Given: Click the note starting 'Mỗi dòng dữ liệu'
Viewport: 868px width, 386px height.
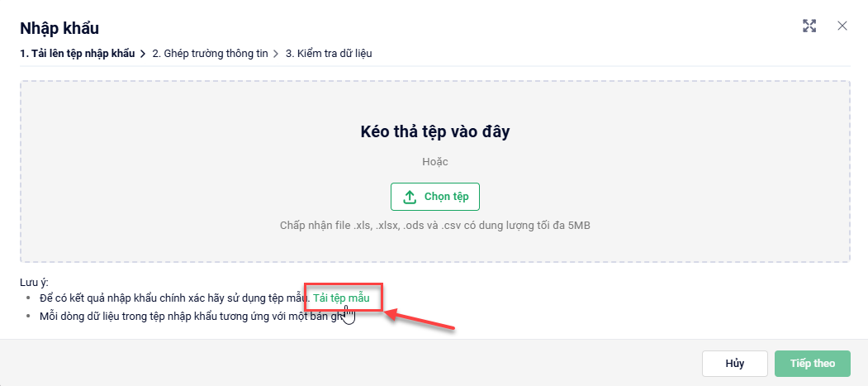Looking at the screenshot, I should click(x=182, y=316).
